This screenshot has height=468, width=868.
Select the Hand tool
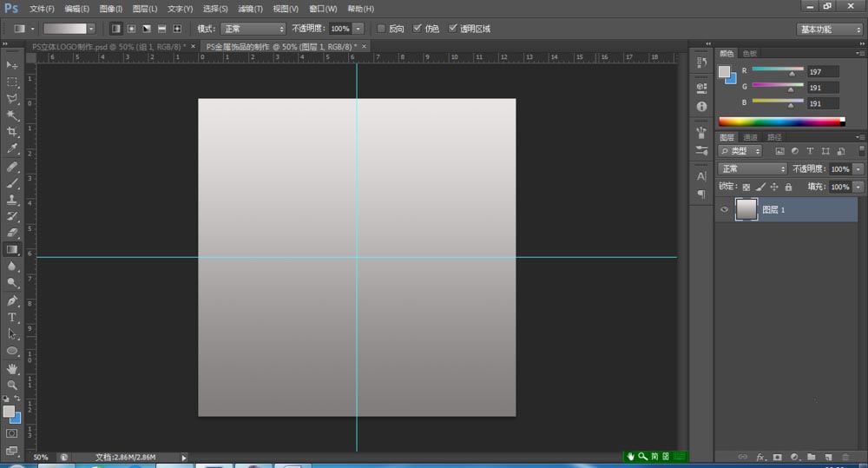coord(11,368)
